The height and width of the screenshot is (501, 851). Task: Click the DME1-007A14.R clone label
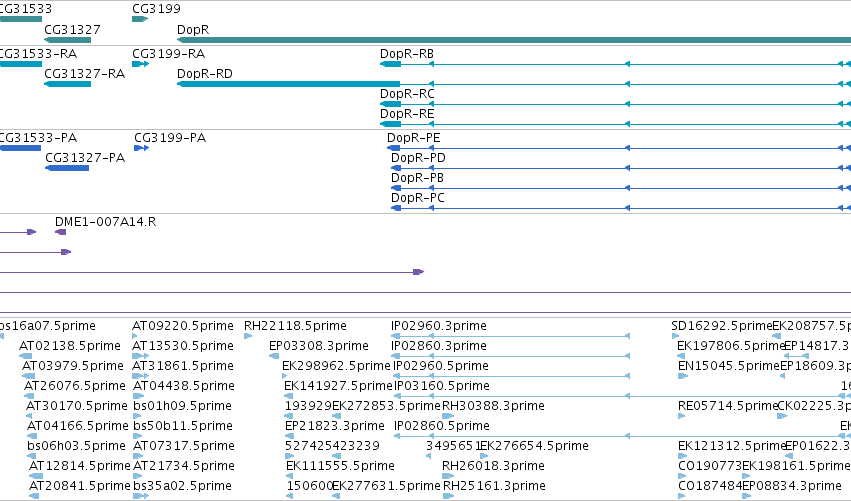coord(105,222)
